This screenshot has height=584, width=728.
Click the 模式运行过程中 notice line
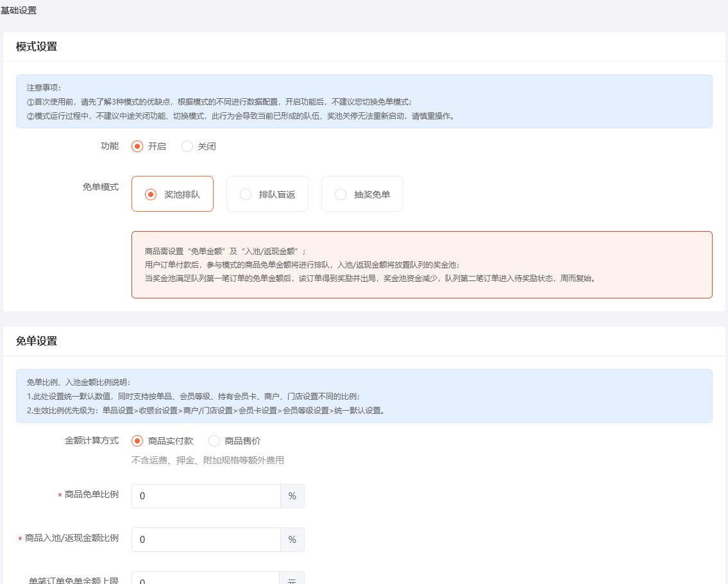click(x=241, y=116)
